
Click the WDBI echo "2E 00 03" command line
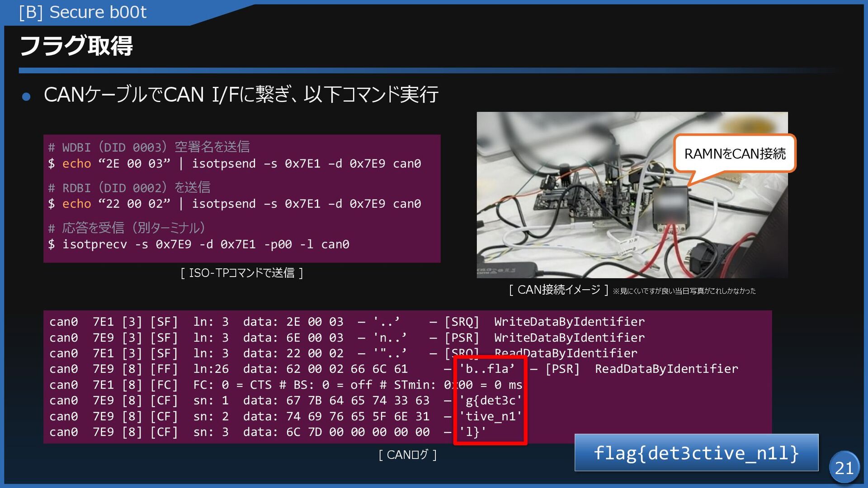pos(235,164)
